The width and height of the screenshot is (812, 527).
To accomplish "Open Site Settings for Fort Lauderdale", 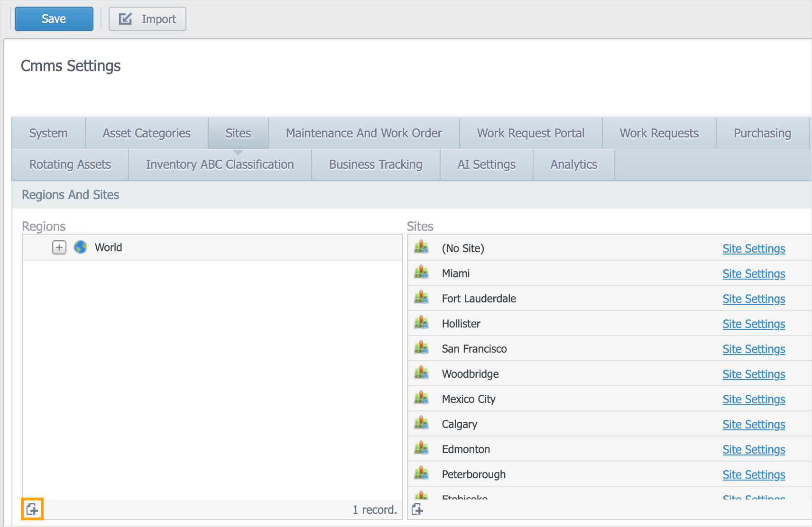I will click(754, 299).
